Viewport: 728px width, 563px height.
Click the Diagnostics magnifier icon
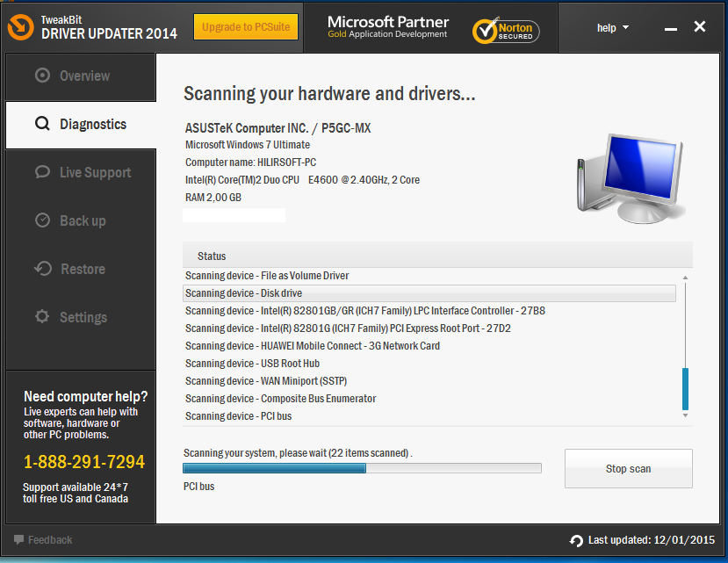[x=42, y=124]
